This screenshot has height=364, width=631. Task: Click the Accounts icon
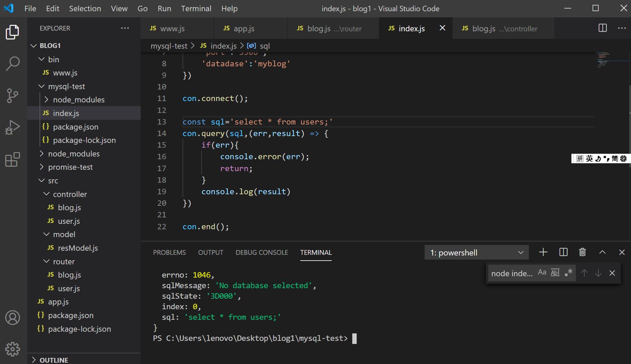pyautogui.click(x=13, y=317)
